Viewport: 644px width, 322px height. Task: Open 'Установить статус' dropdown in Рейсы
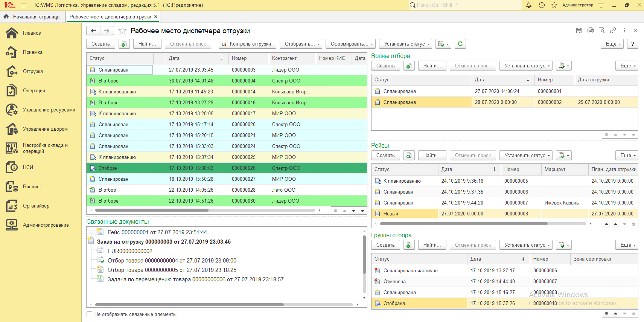[x=527, y=155]
